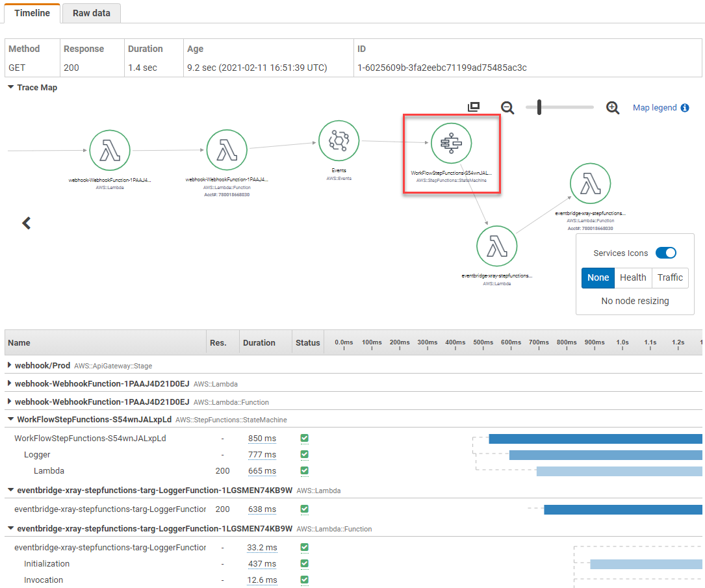The image size is (705, 588).
Task: Click the Lambda subsegment timeline bar
Action: tap(619, 471)
